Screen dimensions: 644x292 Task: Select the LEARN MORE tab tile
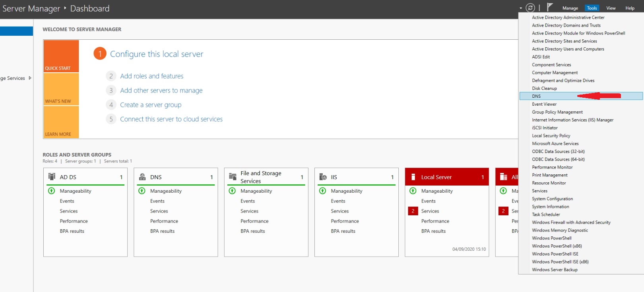(61, 122)
